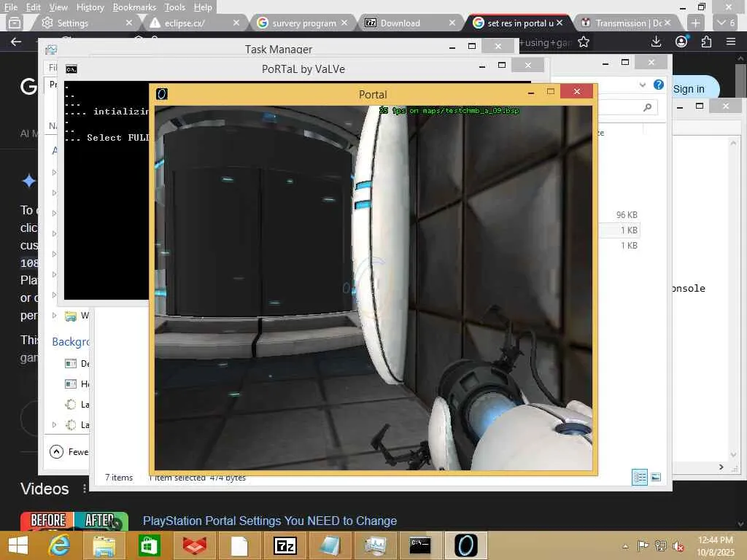Screen dimensions: 747x560
Task: Switch to Task Manager on the taskbar
Action: (x=376, y=545)
